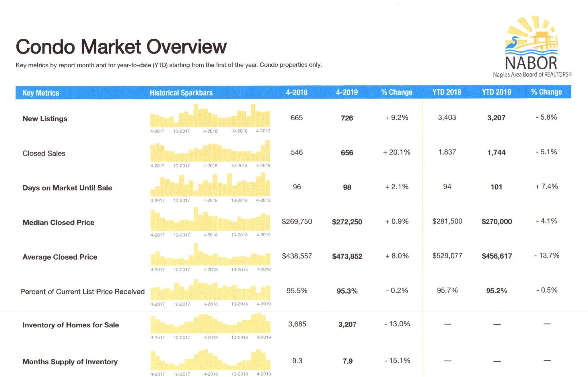
Task: Click the YTD 95.7% value
Action: click(x=447, y=290)
